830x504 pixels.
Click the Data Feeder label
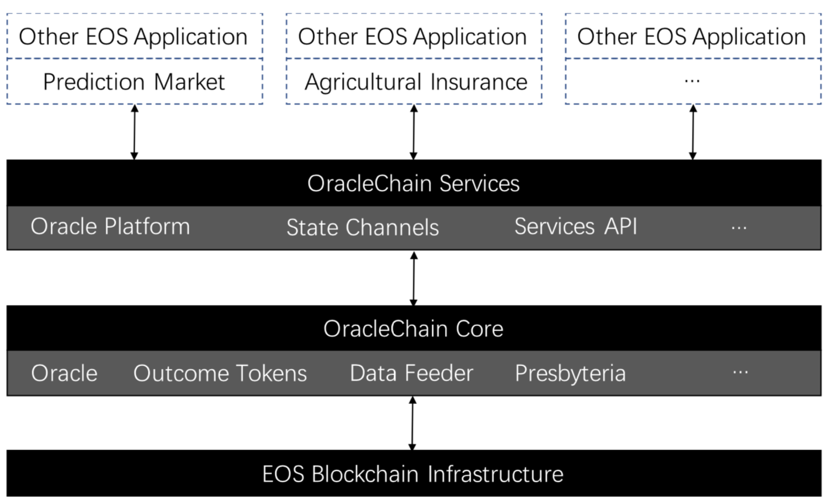[x=411, y=373]
